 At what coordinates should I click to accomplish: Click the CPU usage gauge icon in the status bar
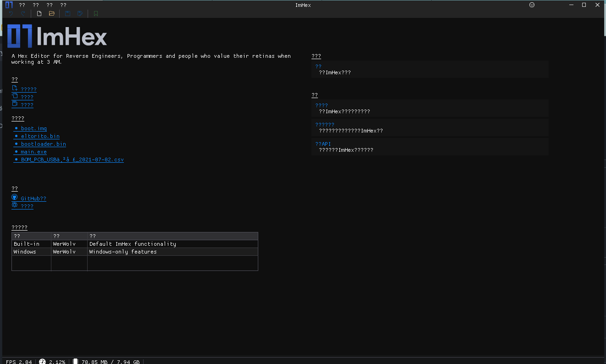pyautogui.click(x=42, y=362)
